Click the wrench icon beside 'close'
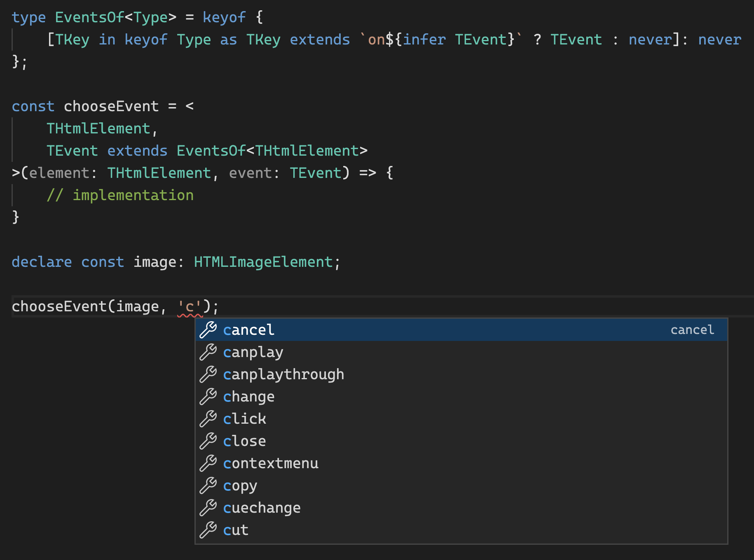Screen dimensions: 754x560 208,441
